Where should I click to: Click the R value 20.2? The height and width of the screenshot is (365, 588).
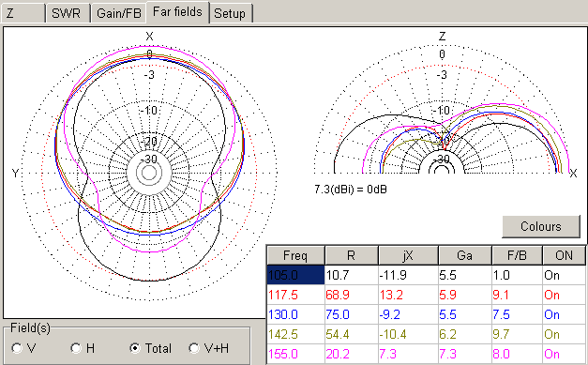pyautogui.click(x=352, y=354)
